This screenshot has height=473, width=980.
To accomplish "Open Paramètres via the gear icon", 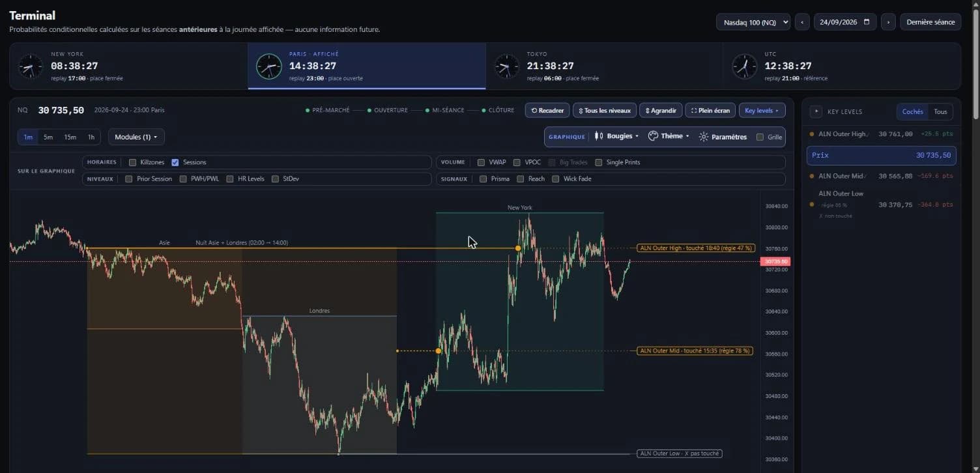I will [x=704, y=137].
